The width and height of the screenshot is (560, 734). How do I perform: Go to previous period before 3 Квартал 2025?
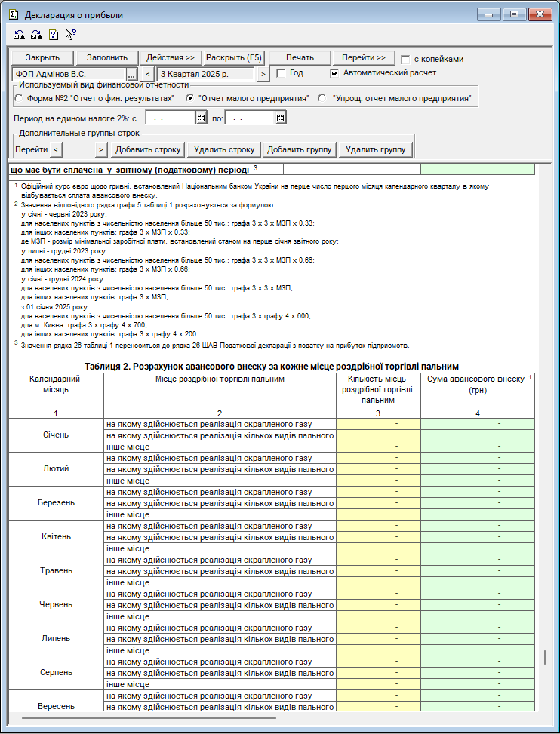[x=147, y=74]
